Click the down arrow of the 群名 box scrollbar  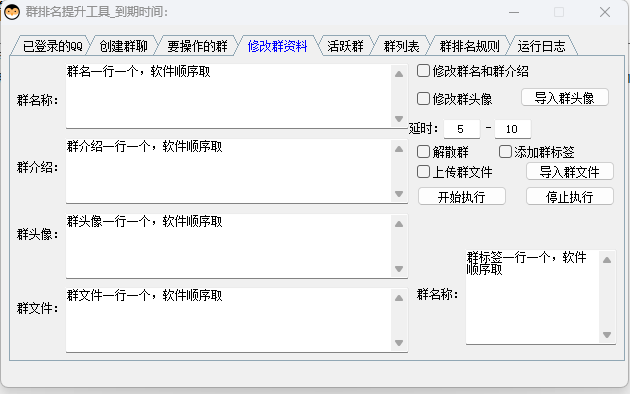[399, 119]
